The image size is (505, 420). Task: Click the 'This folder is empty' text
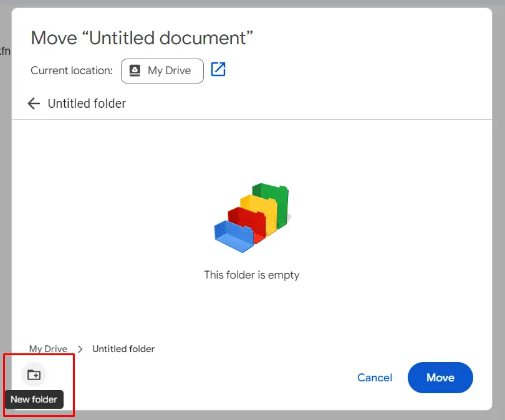point(252,275)
